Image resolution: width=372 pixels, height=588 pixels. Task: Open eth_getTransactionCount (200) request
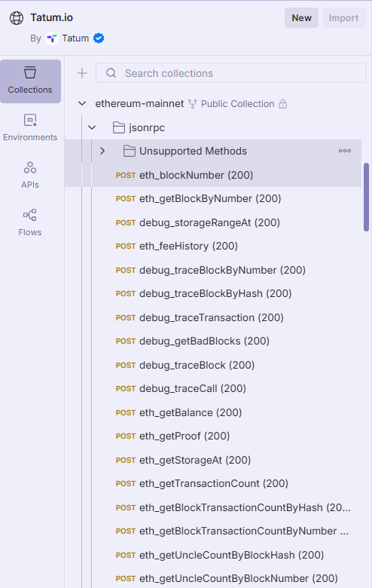(213, 484)
